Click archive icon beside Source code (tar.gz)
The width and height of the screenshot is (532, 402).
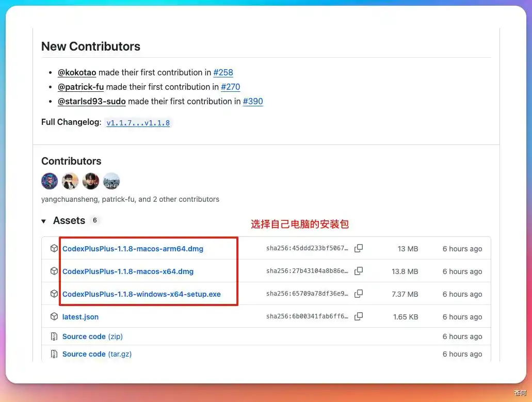coord(54,354)
